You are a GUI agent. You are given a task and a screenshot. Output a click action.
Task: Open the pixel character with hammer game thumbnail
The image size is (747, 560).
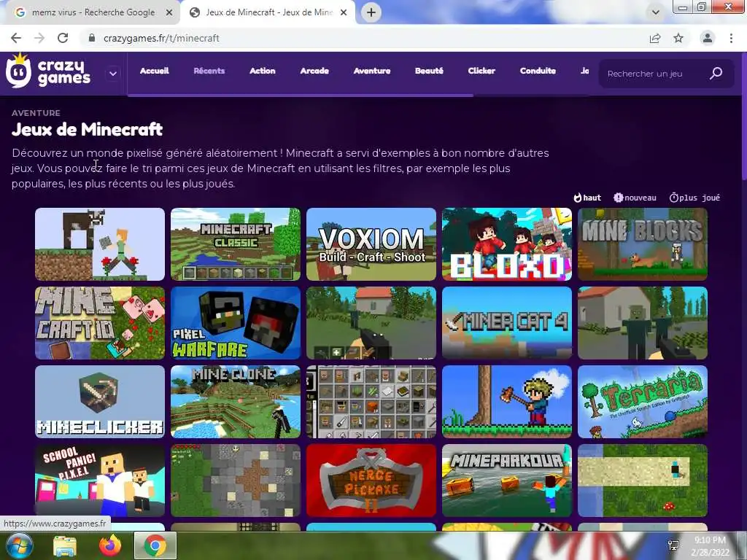pyautogui.click(x=507, y=402)
